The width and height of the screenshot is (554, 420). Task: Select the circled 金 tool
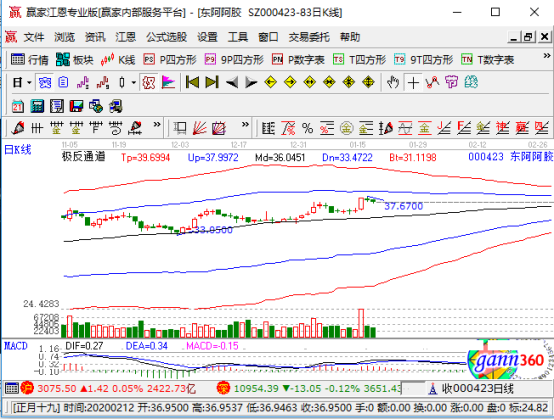[x=347, y=128]
